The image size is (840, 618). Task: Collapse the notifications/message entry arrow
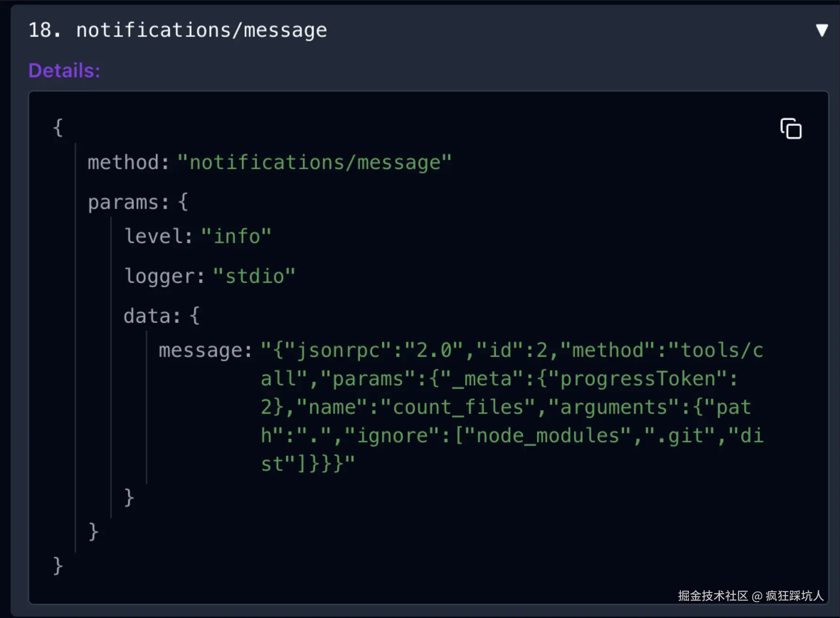point(822,30)
